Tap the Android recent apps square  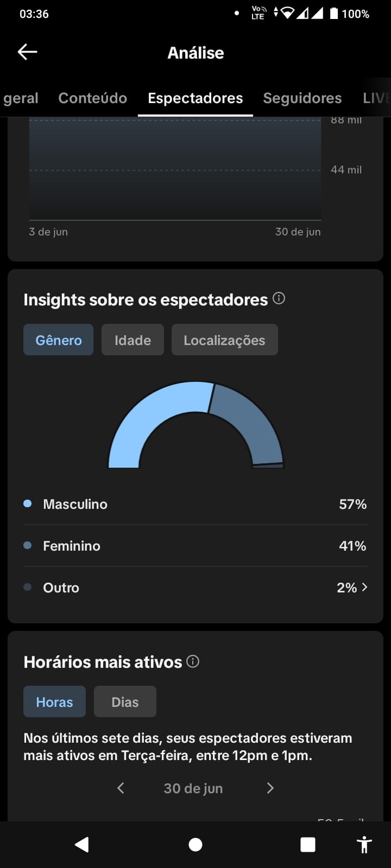click(x=308, y=845)
